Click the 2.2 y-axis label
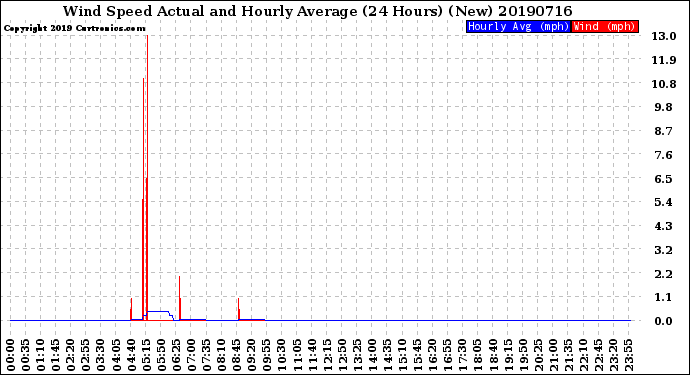This screenshot has width=690, height=375. (x=663, y=274)
